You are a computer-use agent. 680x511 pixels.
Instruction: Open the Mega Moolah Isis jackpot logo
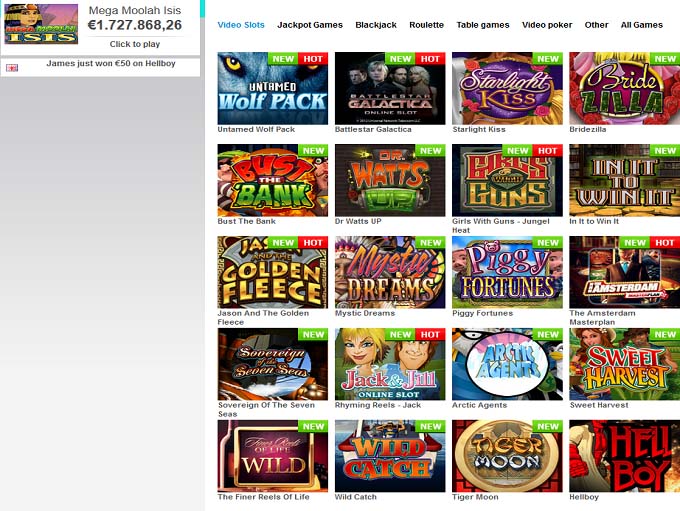(x=41, y=24)
